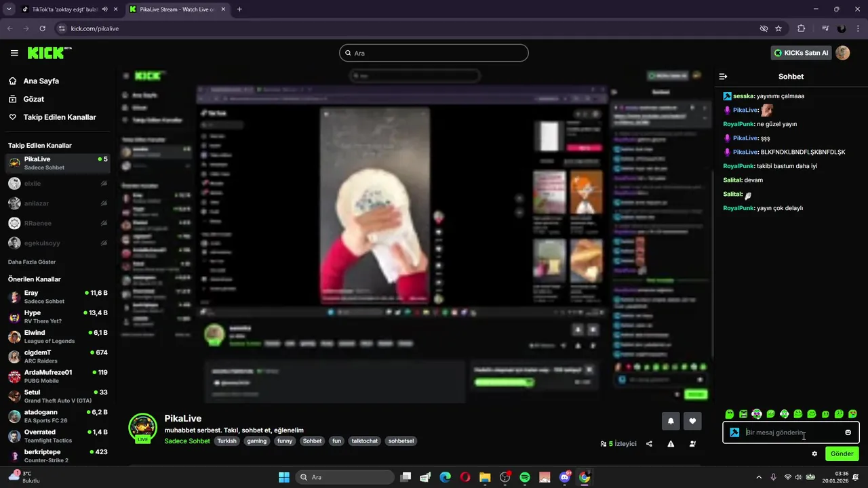The height and width of the screenshot is (488, 868).
Task: Open the offline channel anilazar
Action: tap(58, 203)
